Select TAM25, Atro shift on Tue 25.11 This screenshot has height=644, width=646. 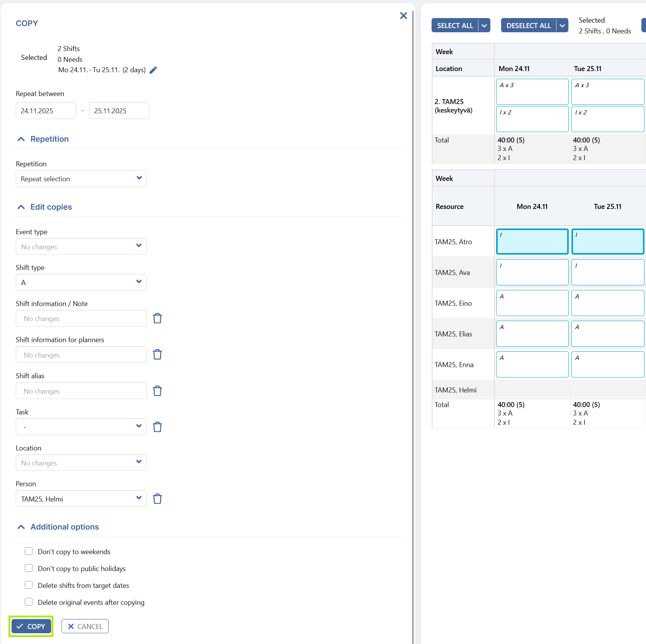(608, 242)
